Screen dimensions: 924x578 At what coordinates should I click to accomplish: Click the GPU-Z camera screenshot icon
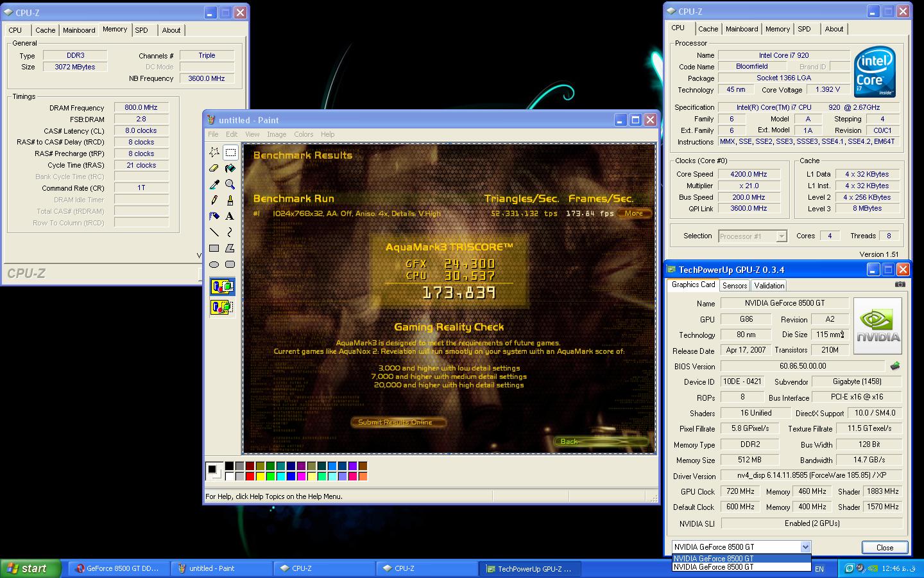click(900, 285)
